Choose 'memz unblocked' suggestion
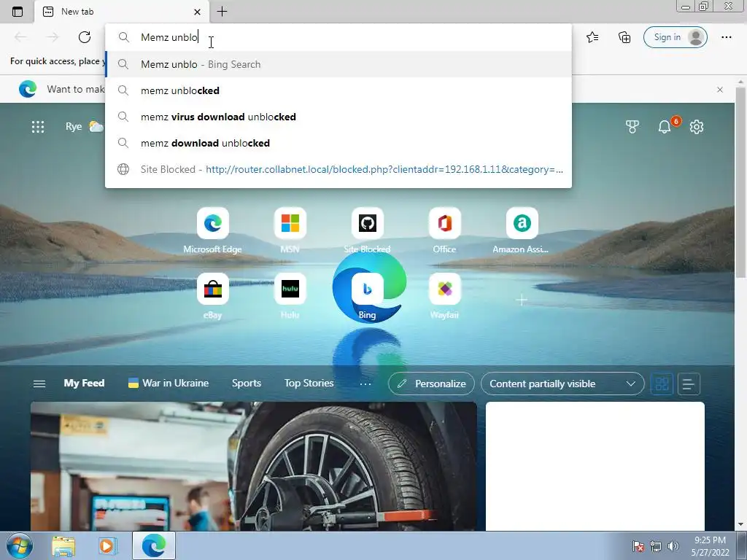The image size is (747, 560). [338, 90]
